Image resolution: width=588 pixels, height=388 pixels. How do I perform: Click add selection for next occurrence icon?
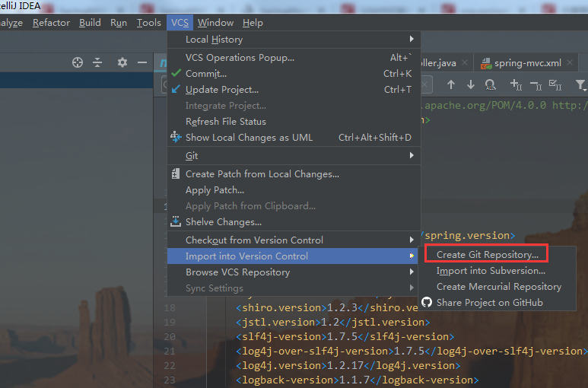(x=516, y=84)
